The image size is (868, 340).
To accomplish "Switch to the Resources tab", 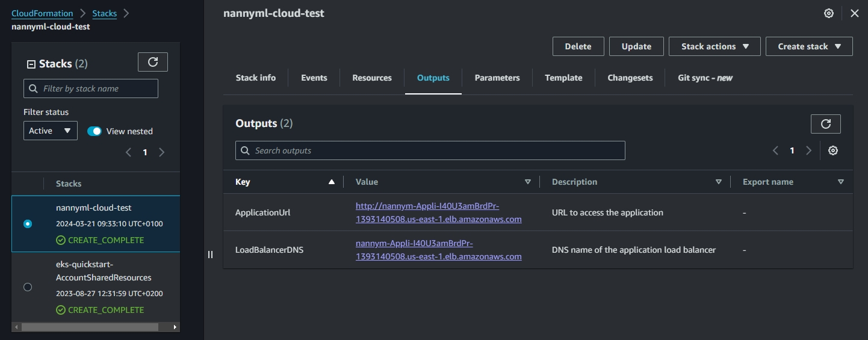I will [x=371, y=78].
